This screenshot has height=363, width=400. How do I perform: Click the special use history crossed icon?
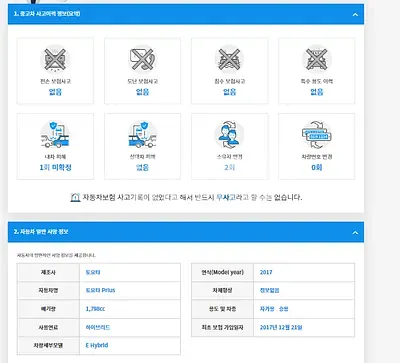317,59
